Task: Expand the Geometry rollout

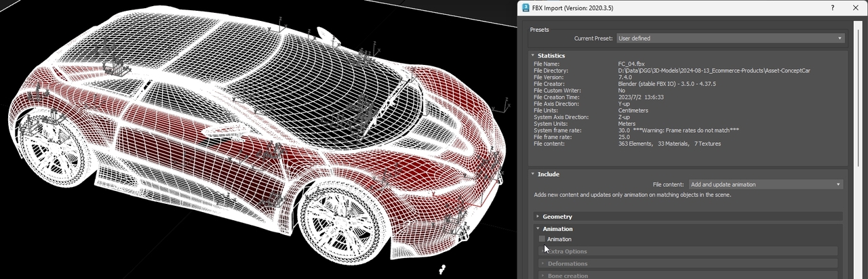Action: tap(688, 217)
